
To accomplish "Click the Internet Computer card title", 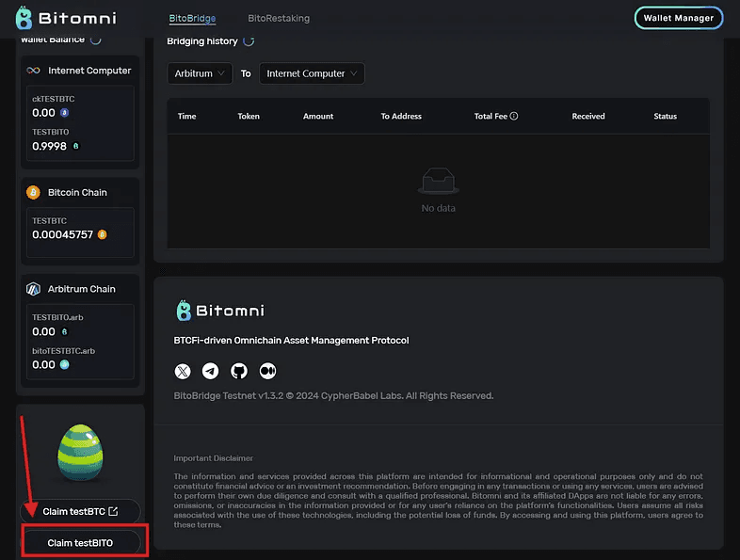I will [89, 71].
